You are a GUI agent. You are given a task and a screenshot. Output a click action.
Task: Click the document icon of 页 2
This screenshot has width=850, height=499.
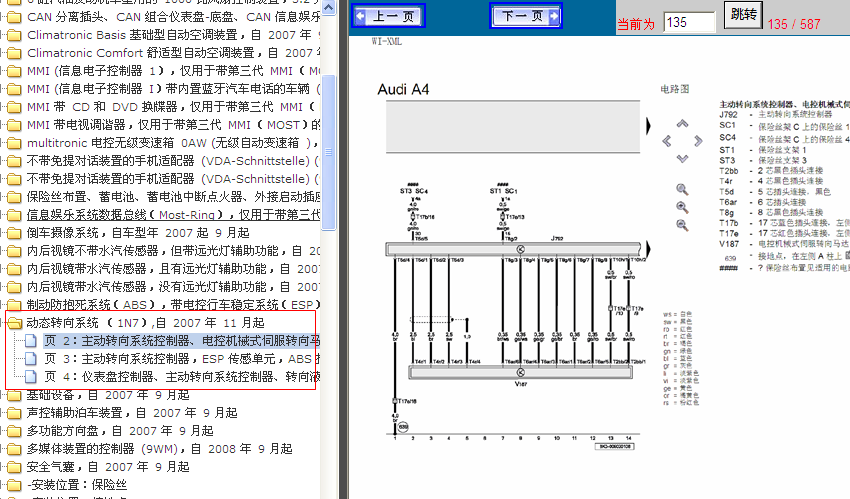tap(31, 341)
